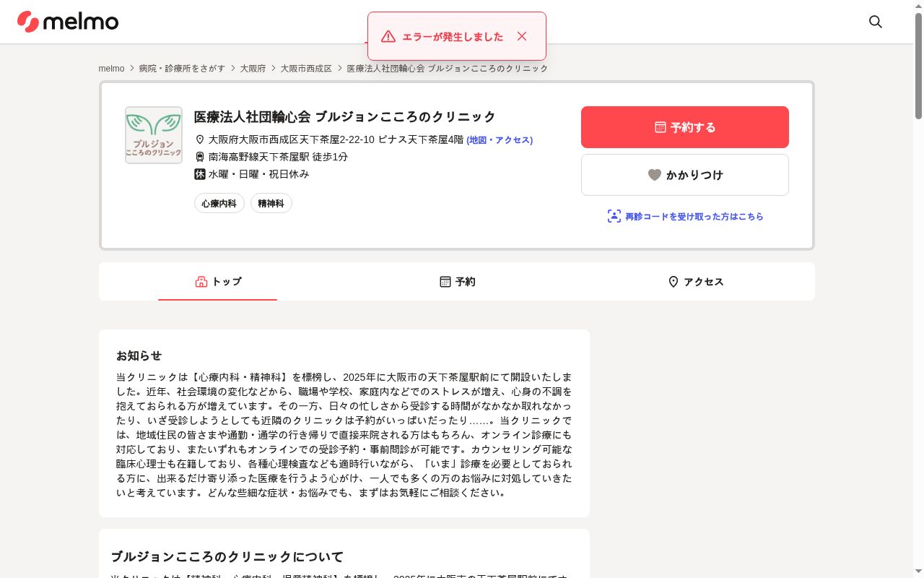Screen dimensions: 924x578
Task: Open the 地図・アクセス link
Action: (500, 140)
